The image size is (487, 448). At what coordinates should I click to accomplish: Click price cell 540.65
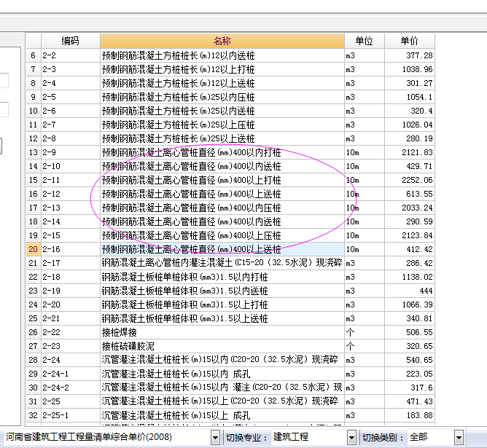[409, 360]
